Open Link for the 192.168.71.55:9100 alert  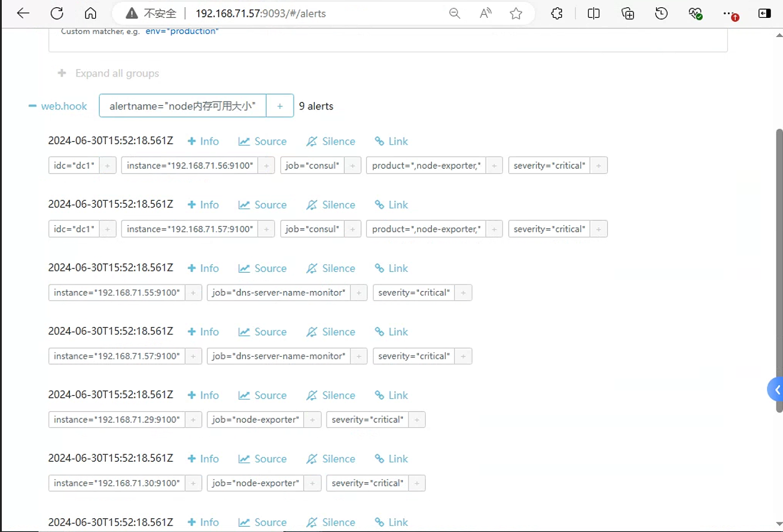pos(391,268)
